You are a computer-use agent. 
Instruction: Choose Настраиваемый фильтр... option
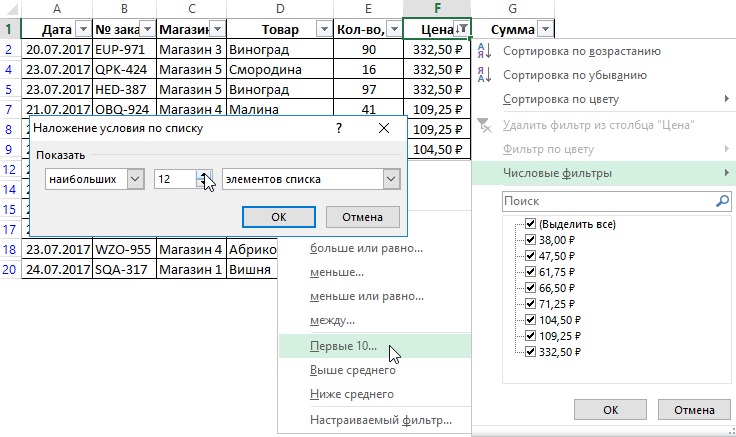380,420
